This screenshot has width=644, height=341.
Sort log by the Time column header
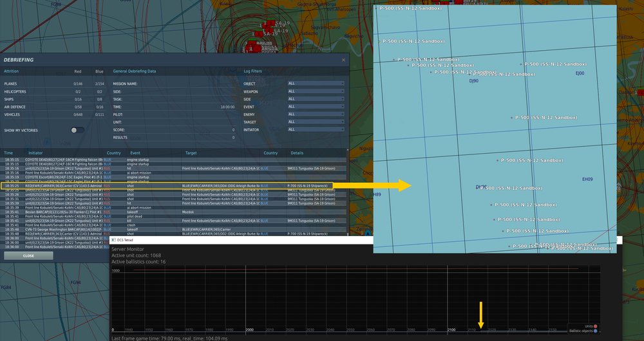coord(9,153)
